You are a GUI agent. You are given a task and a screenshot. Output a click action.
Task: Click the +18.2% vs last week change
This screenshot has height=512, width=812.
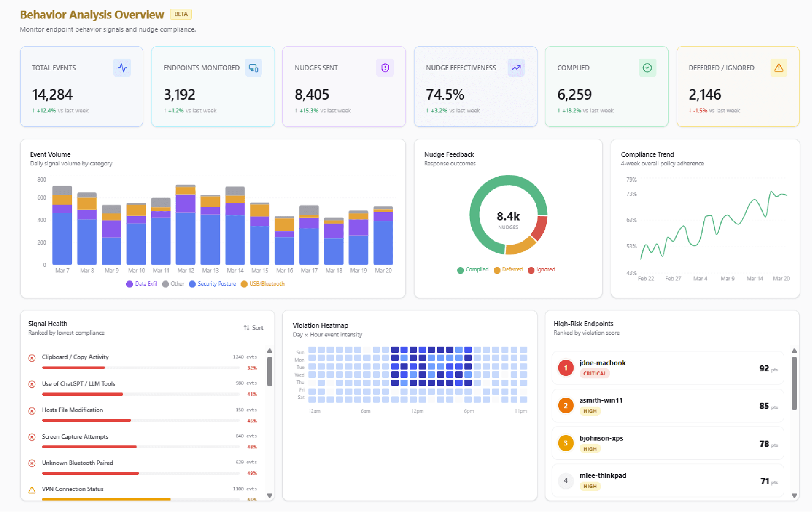tap(586, 111)
